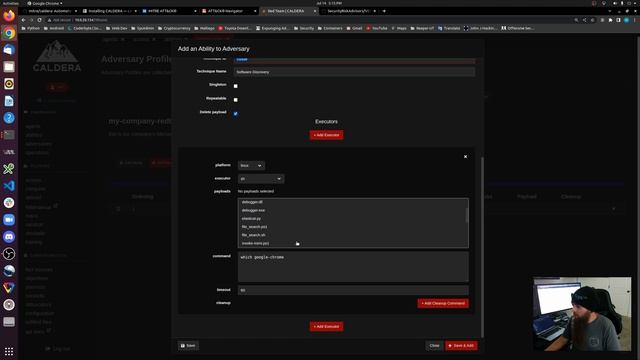Launch Thunderbird mail from the dock
The image size is (640, 360).
(x=9, y=50)
